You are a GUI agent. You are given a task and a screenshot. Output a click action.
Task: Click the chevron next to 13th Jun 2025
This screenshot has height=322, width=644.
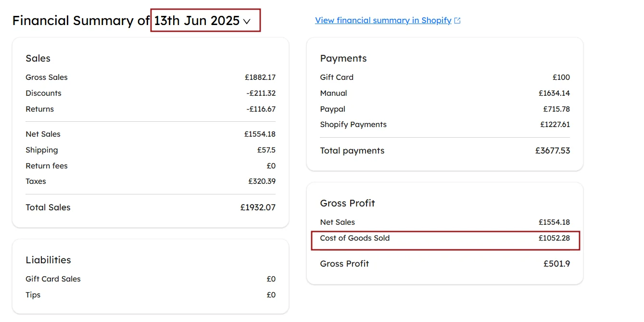(x=247, y=21)
